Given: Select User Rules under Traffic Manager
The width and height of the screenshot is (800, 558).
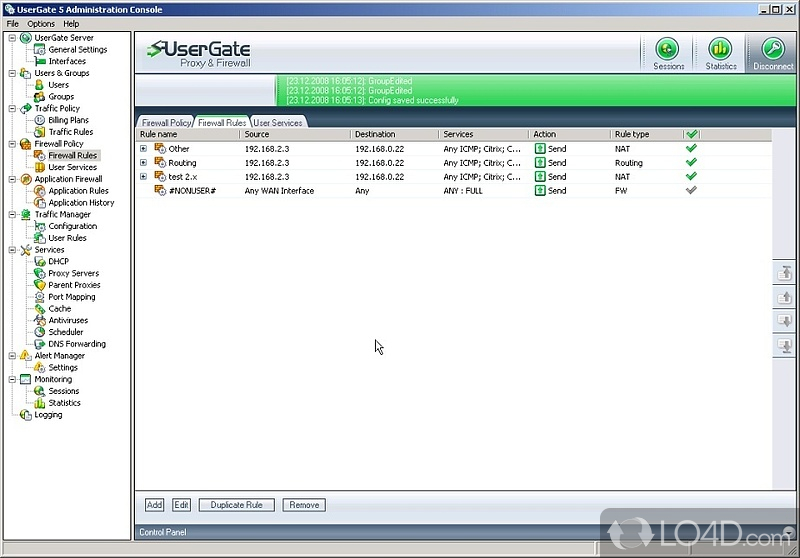Looking at the screenshot, I should pos(67,238).
